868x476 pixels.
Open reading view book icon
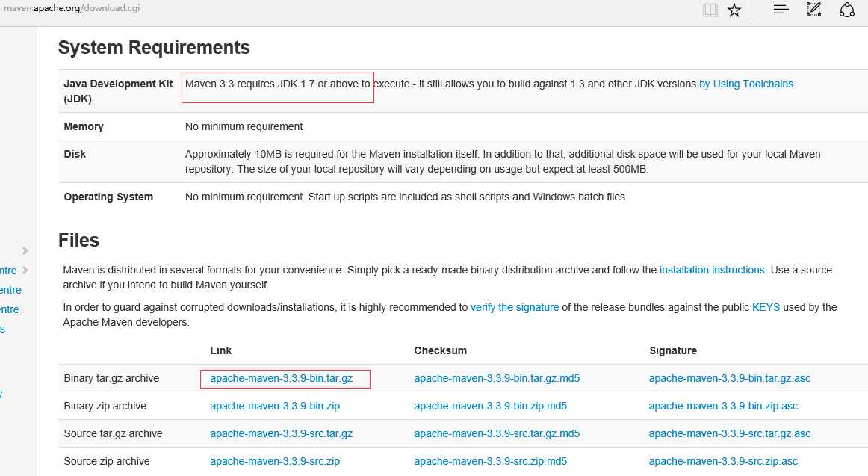[710, 10]
